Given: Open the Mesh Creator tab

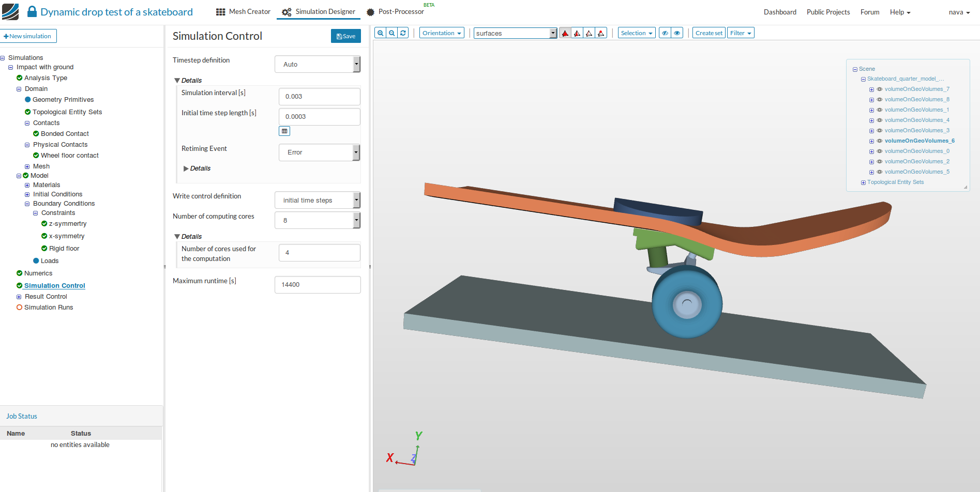Looking at the screenshot, I should [x=243, y=12].
